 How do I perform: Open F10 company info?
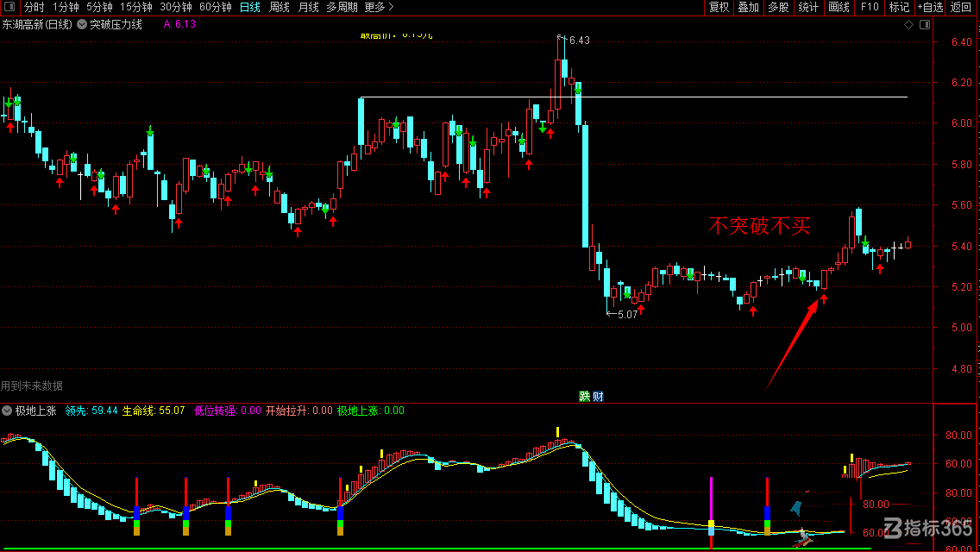pyautogui.click(x=870, y=8)
